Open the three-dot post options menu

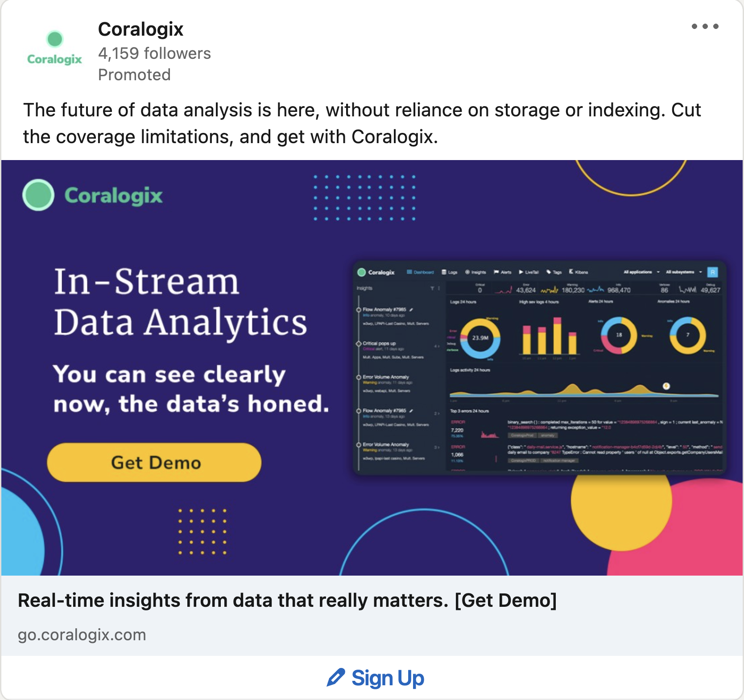click(705, 26)
